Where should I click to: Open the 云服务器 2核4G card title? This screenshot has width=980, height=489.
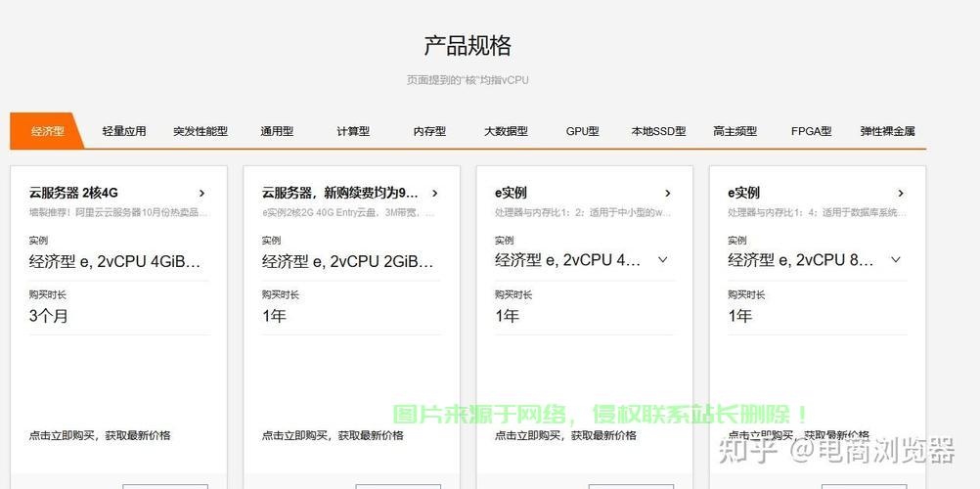(x=73, y=193)
